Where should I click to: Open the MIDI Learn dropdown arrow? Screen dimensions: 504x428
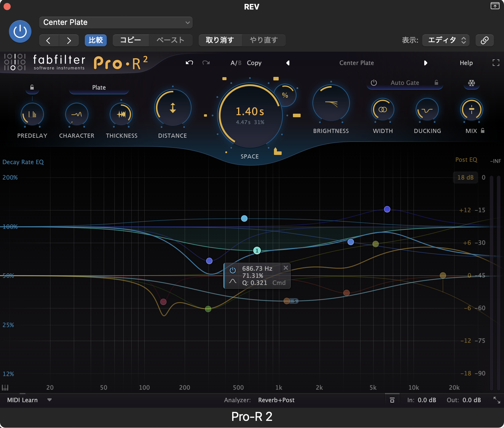pos(50,400)
